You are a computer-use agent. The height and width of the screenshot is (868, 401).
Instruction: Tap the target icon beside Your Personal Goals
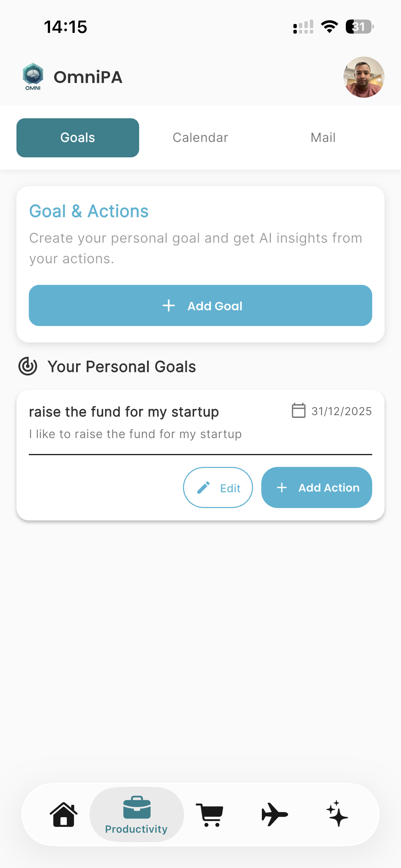(x=28, y=366)
